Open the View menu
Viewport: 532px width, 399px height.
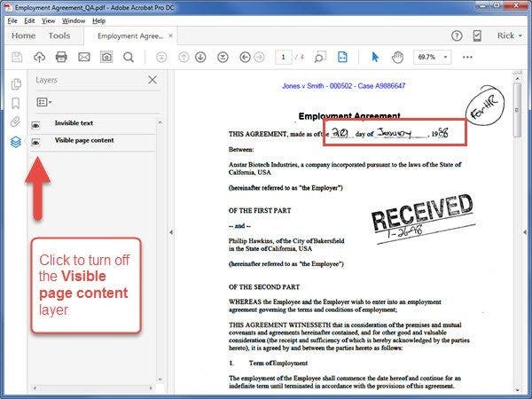click(x=49, y=20)
